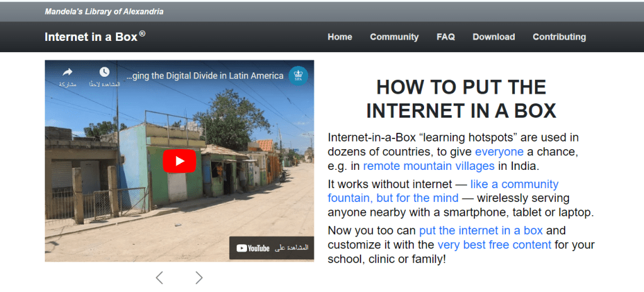
Task: Open 'very best free content' link
Action: coord(494,245)
